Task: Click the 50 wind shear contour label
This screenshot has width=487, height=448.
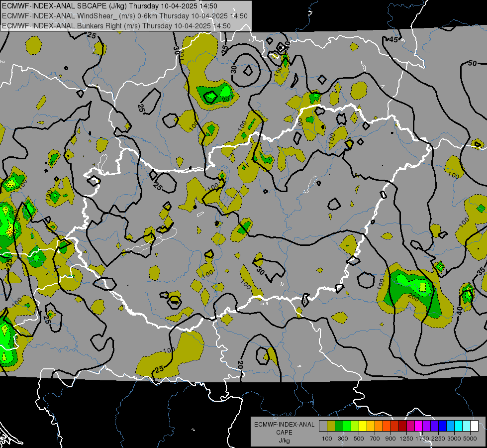Action: tap(472, 63)
